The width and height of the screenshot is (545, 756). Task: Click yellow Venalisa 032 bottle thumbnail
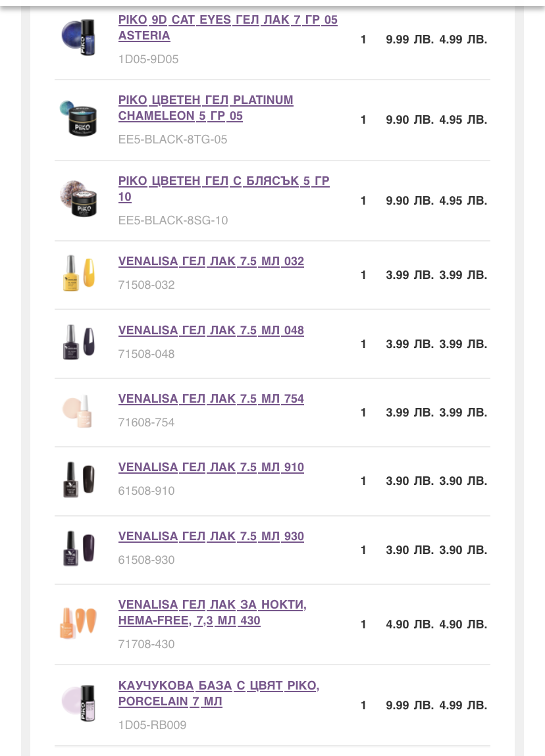78,273
